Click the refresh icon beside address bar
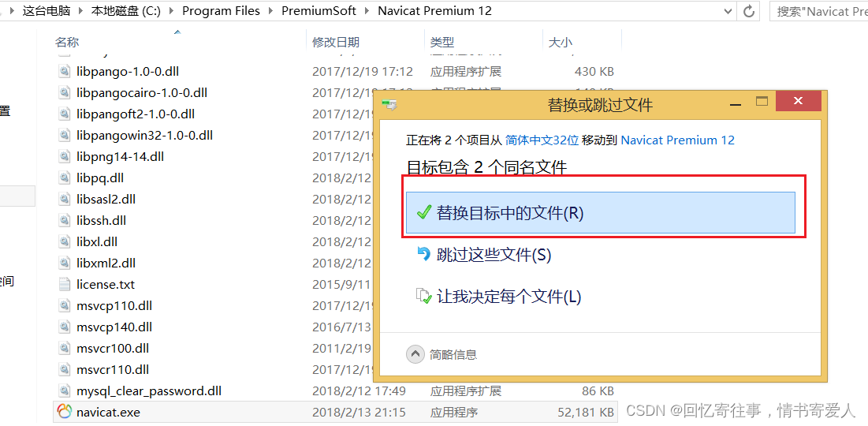The width and height of the screenshot is (868, 426). click(749, 10)
